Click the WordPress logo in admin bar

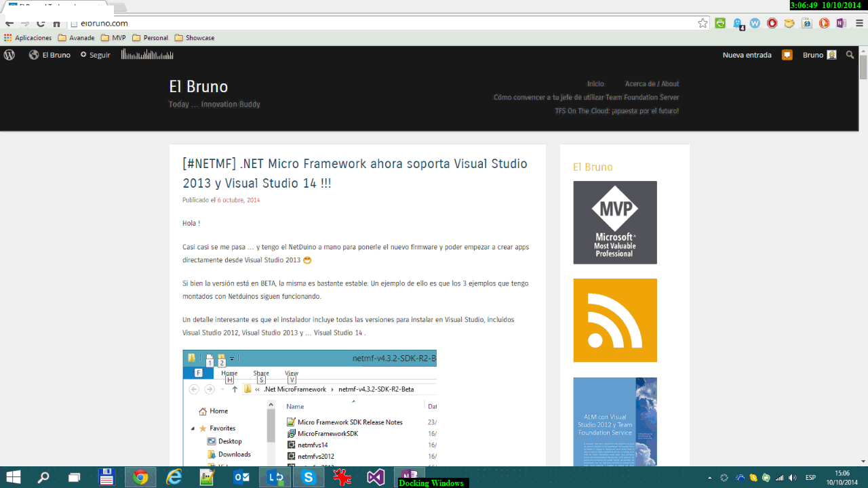click(x=9, y=55)
